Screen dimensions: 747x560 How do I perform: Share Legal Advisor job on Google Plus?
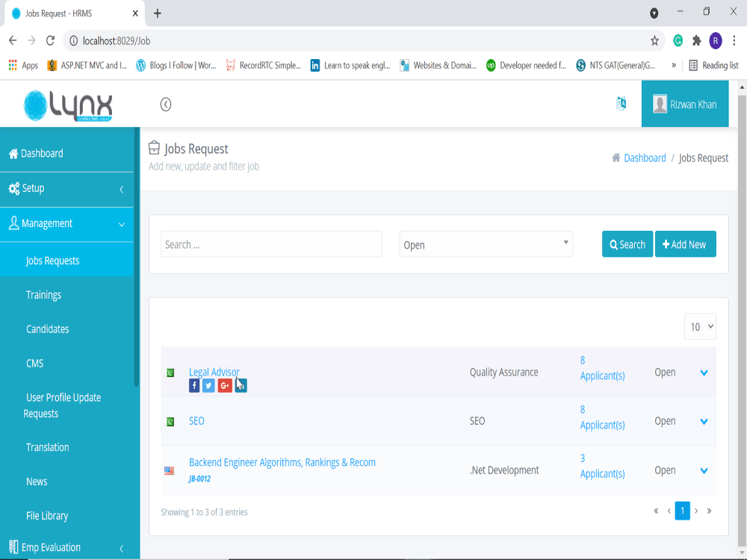(225, 385)
